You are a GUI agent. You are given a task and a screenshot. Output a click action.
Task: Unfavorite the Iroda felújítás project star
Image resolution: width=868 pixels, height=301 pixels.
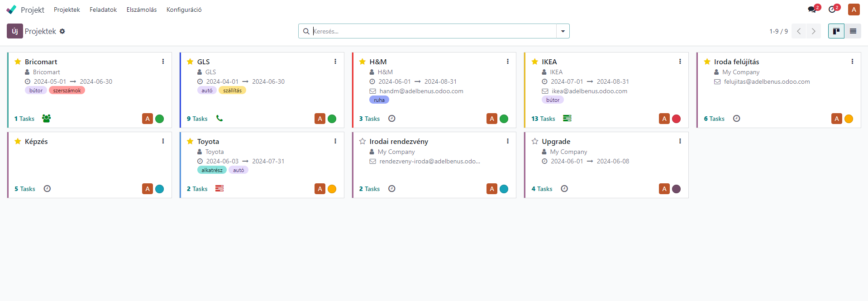(707, 62)
